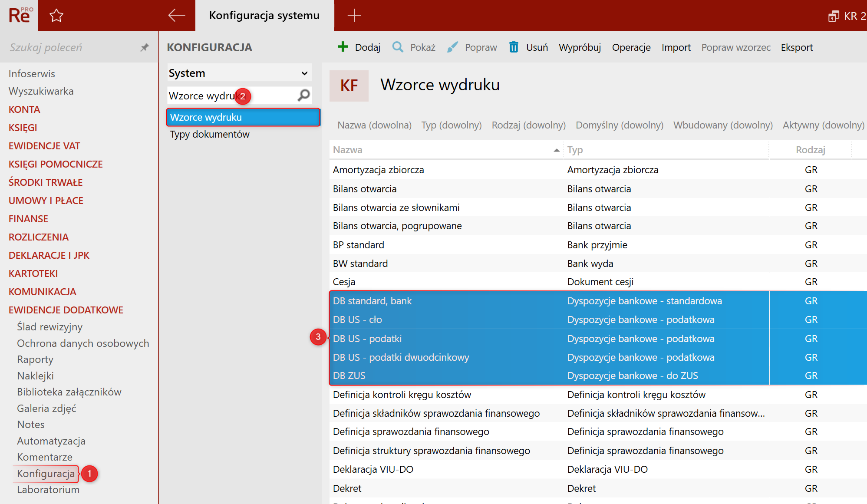Click the magnifier icon in configuration search
This screenshot has width=867, height=504.
304,95
